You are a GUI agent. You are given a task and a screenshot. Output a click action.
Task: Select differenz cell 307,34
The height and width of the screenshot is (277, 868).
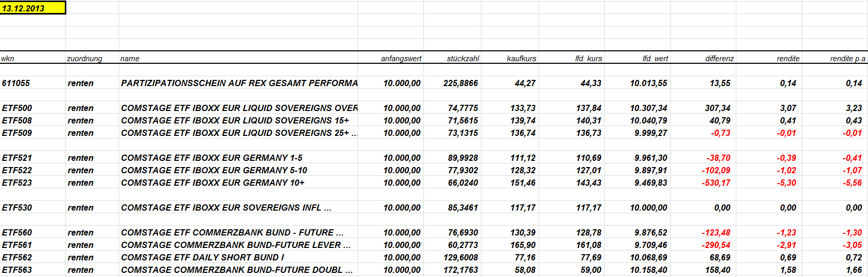(x=703, y=107)
